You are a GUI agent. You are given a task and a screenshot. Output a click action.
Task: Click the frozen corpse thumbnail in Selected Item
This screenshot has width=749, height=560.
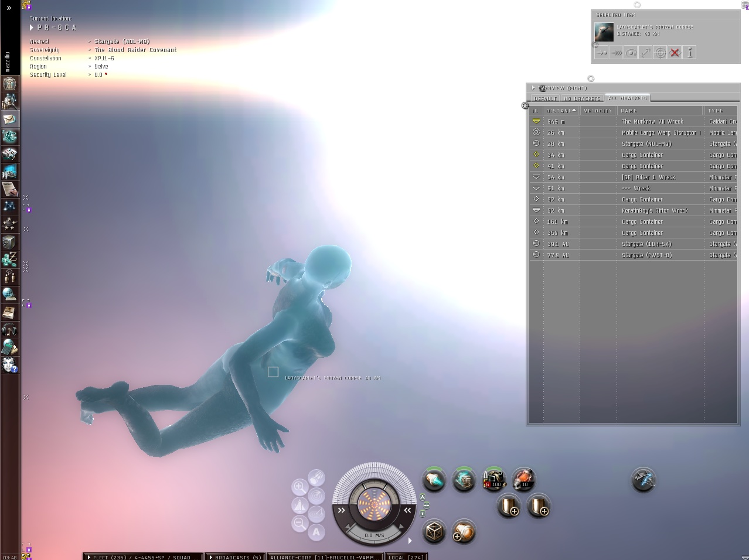click(604, 32)
